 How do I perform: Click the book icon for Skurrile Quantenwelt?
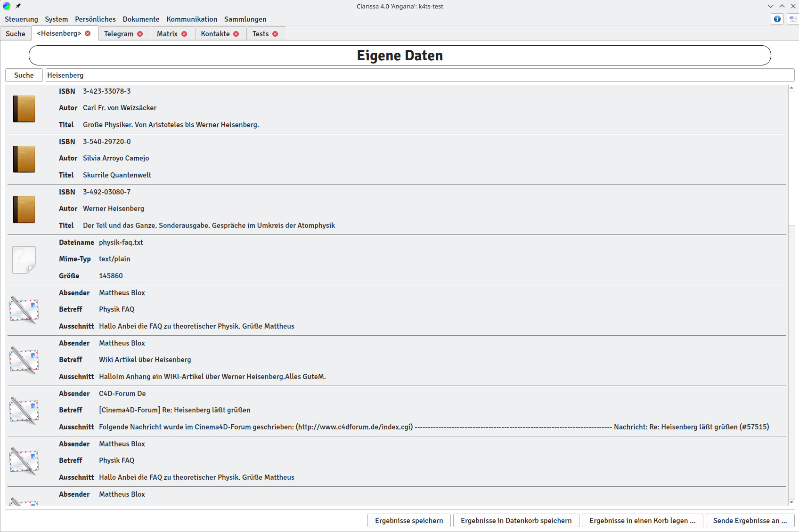[24, 159]
